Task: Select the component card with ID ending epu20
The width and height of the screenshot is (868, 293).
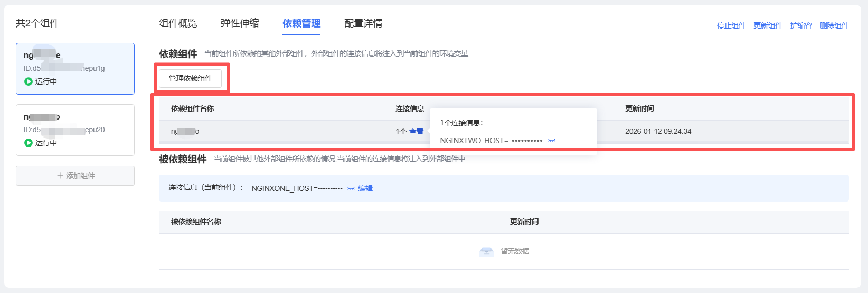Action: click(75, 130)
